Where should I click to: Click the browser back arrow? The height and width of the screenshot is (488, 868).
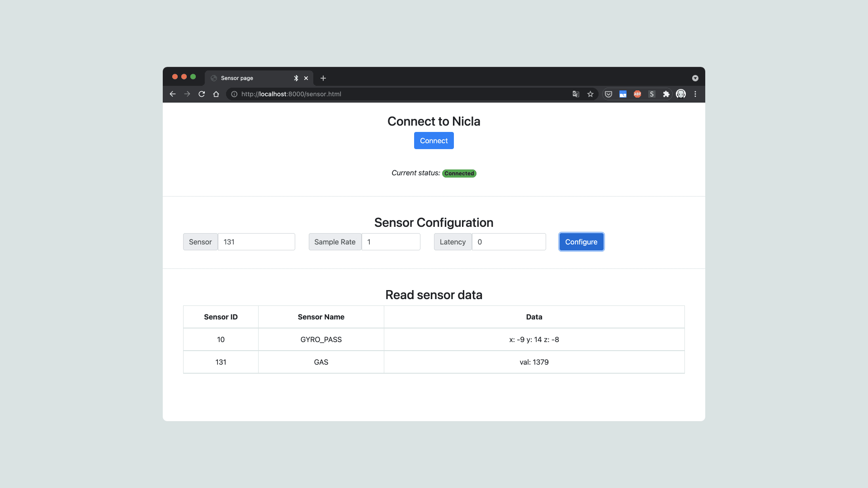coord(173,94)
